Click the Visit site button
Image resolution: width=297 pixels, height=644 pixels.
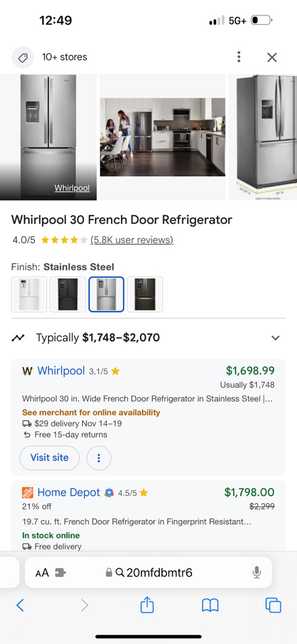(x=49, y=457)
